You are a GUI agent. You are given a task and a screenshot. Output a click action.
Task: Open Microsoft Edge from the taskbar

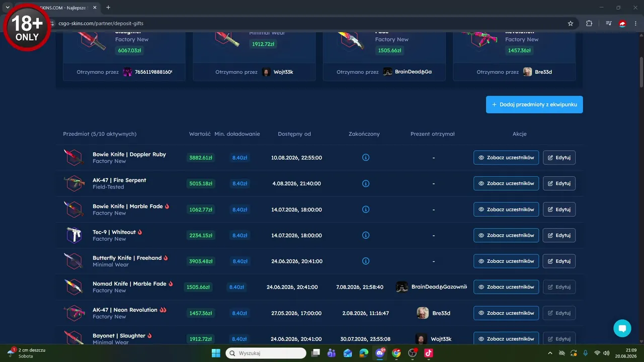tap(364, 353)
